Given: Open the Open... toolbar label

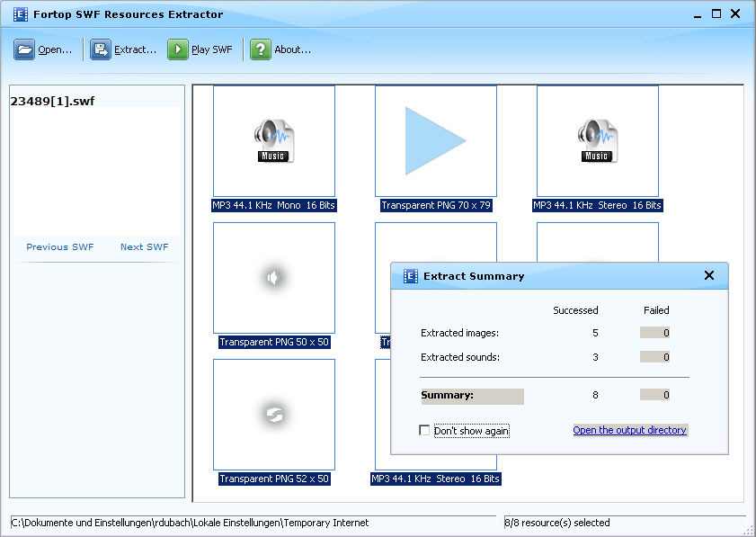Looking at the screenshot, I should (x=55, y=49).
